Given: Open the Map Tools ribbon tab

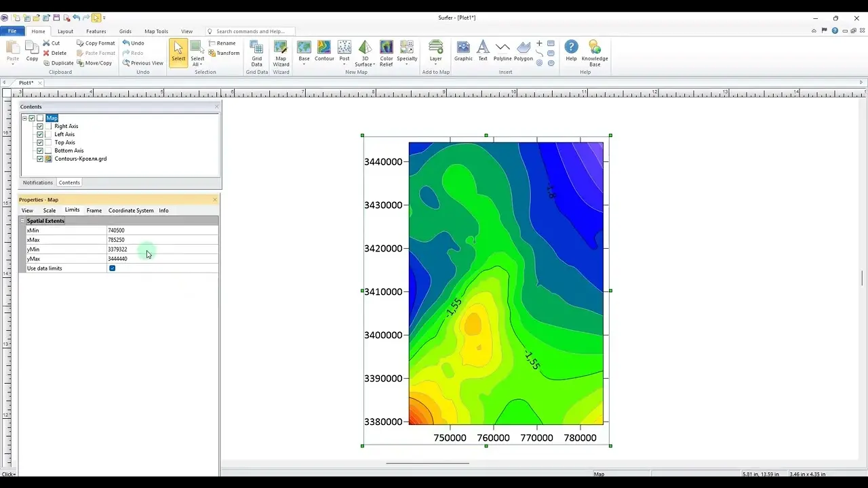Looking at the screenshot, I should pyautogui.click(x=156, y=31).
